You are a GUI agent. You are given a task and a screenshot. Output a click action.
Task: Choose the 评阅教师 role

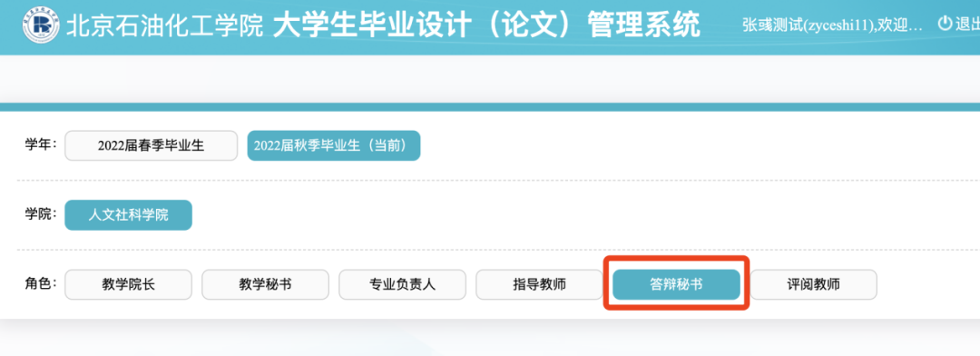[813, 284]
